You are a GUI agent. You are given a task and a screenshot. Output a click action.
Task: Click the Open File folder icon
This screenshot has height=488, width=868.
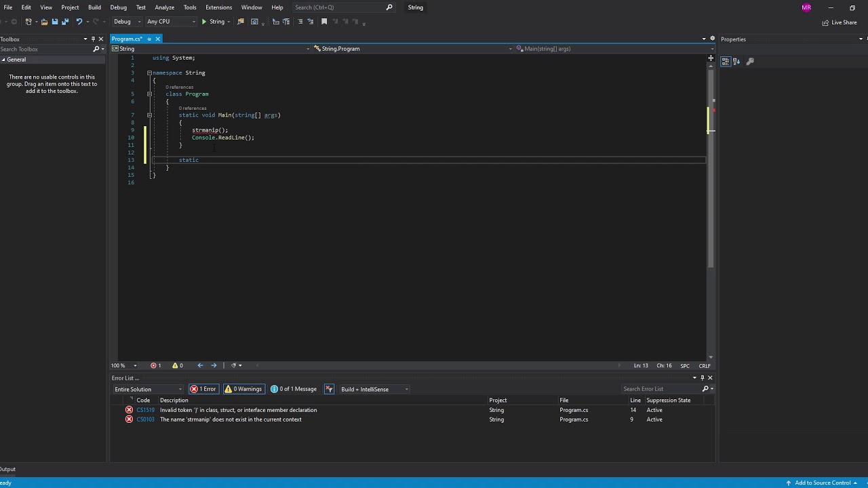(44, 22)
